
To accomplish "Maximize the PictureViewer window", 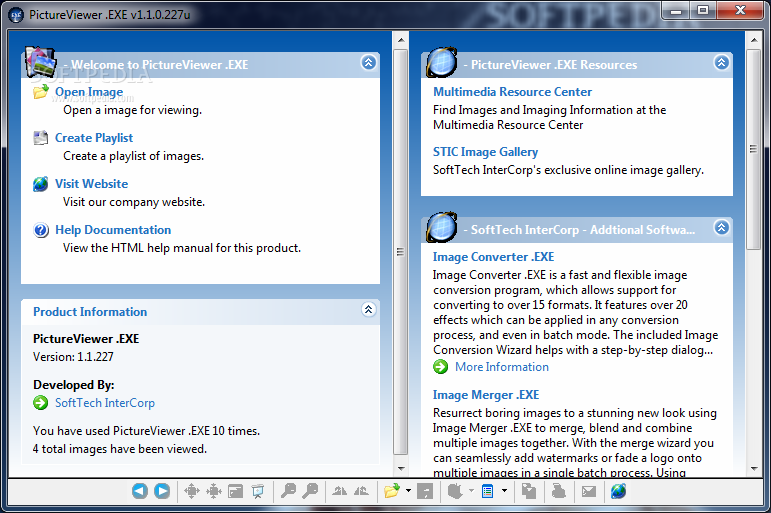I will pyautogui.click(x=703, y=10).
